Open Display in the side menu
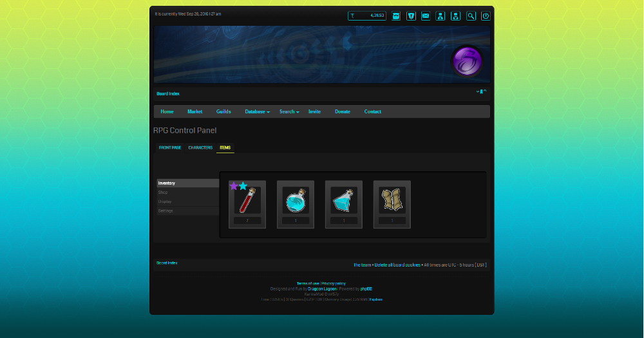 pos(188,202)
